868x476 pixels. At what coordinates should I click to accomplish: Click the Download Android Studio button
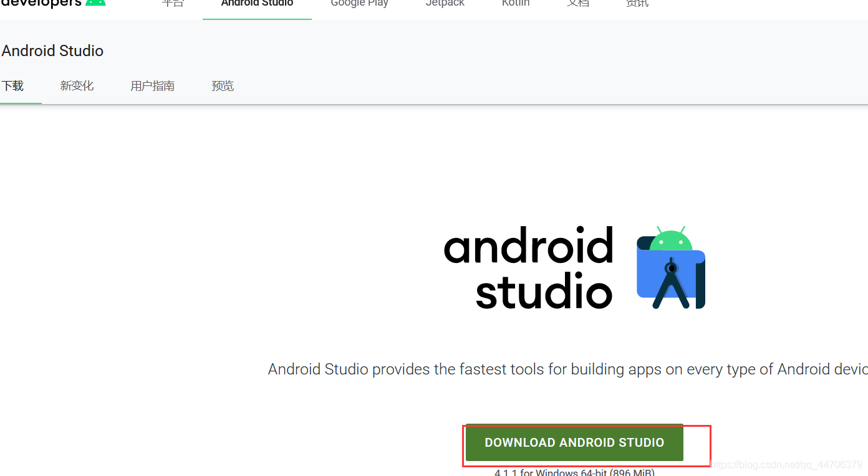tap(574, 443)
